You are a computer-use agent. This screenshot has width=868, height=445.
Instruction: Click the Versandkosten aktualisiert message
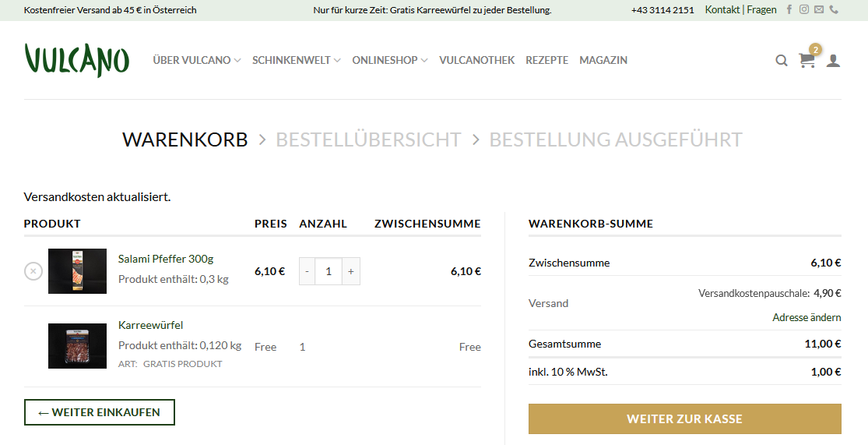tap(97, 196)
